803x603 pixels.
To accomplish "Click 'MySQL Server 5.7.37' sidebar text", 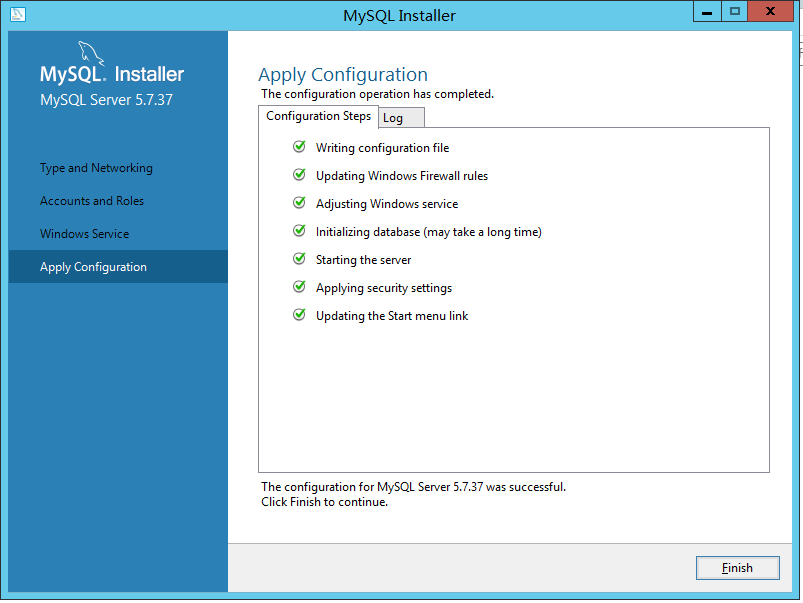I will [107, 100].
